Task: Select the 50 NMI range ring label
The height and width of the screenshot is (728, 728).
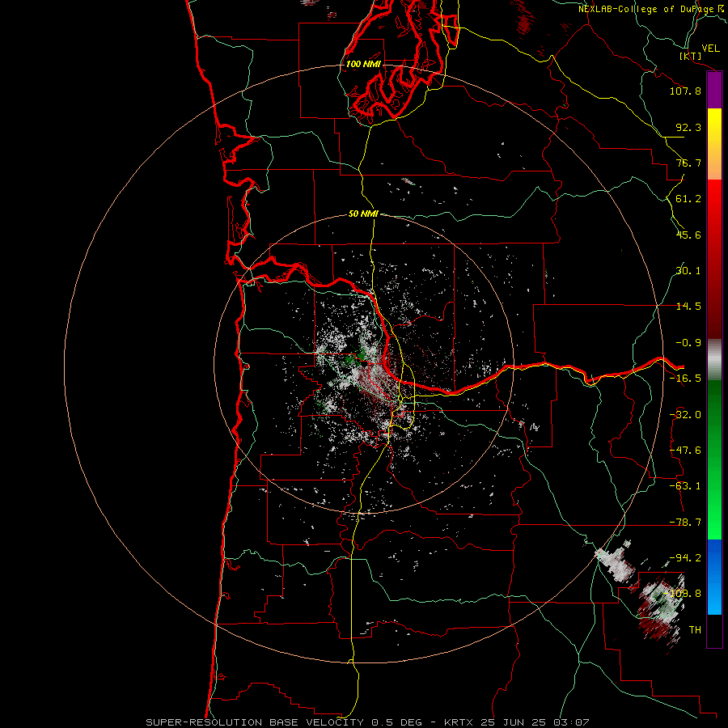Action: (x=363, y=214)
